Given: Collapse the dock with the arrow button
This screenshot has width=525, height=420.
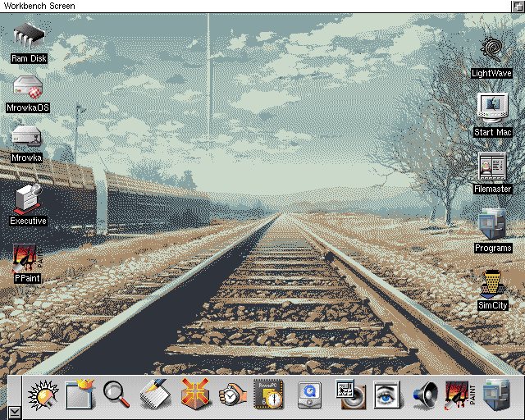Looking at the screenshot, I should (x=15, y=413).
